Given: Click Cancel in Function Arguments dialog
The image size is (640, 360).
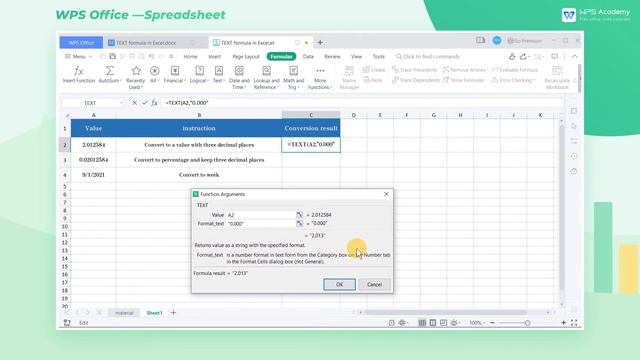Looking at the screenshot, I should 374,284.
